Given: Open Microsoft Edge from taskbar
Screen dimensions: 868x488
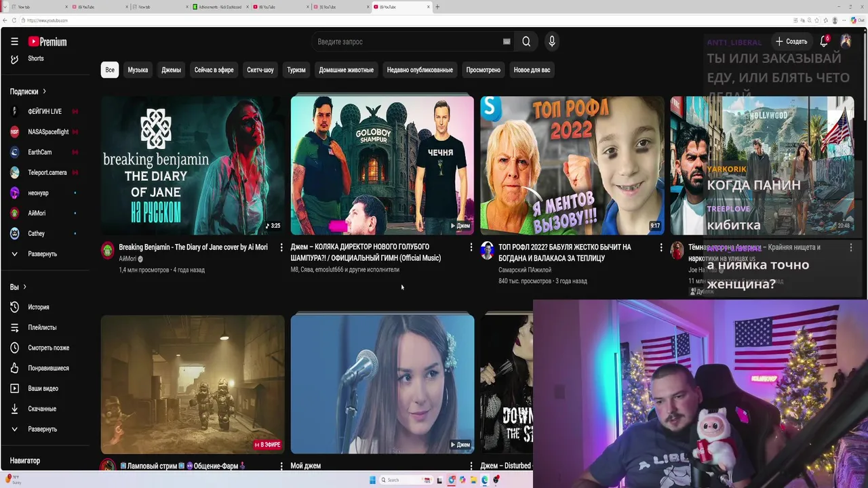Looking at the screenshot, I should point(485,480).
